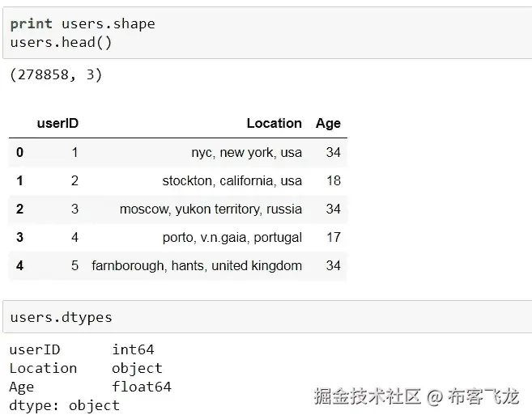This screenshot has height=419, width=532.
Task: Select row index 2 label
Action: (x=19, y=209)
